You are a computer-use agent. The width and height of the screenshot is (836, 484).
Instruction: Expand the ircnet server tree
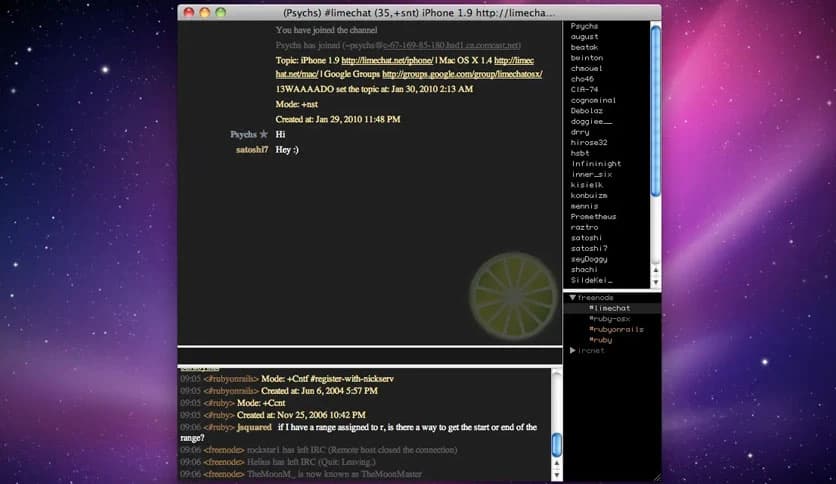pyautogui.click(x=572, y=350)
